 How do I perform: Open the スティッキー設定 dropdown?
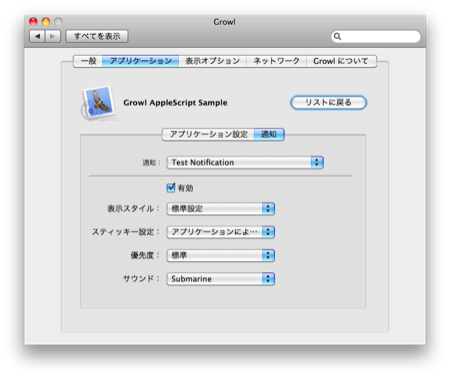[x=220, y=232]
